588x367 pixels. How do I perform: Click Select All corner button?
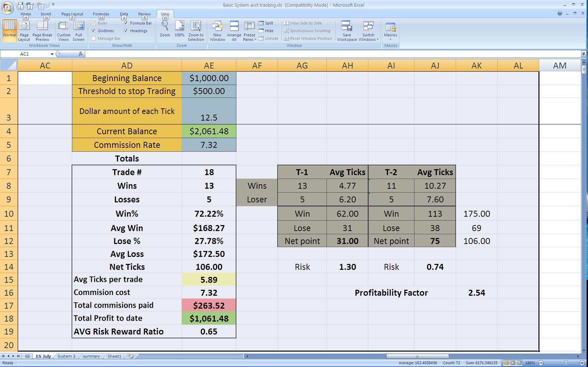click(9, 65)
